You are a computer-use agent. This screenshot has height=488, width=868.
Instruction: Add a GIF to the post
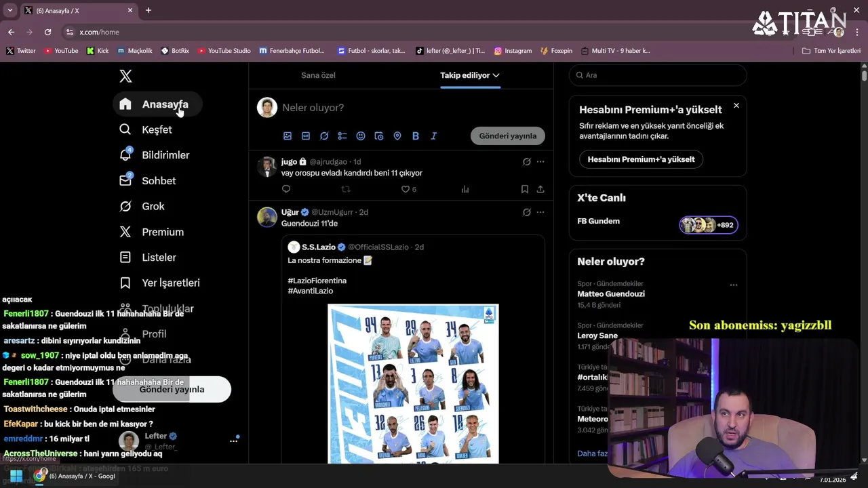306,136
